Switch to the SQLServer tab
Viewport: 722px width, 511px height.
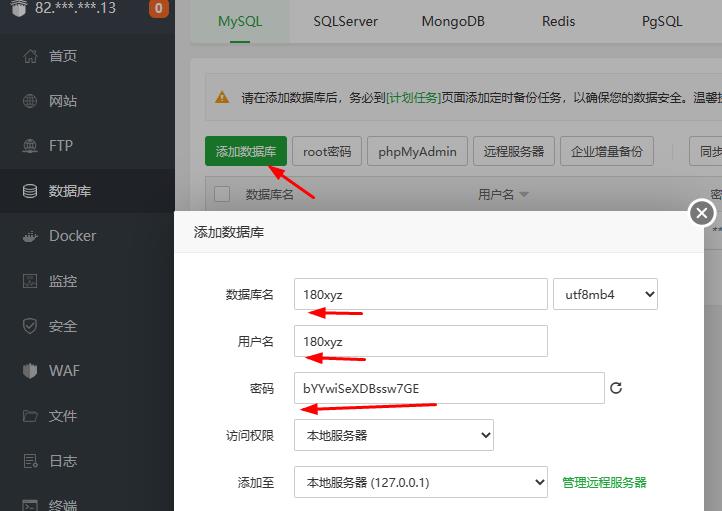[345, 22]
